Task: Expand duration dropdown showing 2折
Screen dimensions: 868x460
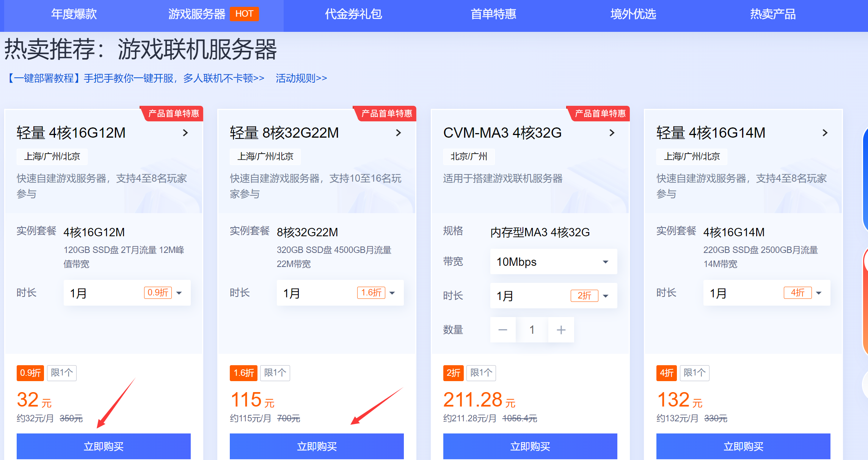Action: 553,296
